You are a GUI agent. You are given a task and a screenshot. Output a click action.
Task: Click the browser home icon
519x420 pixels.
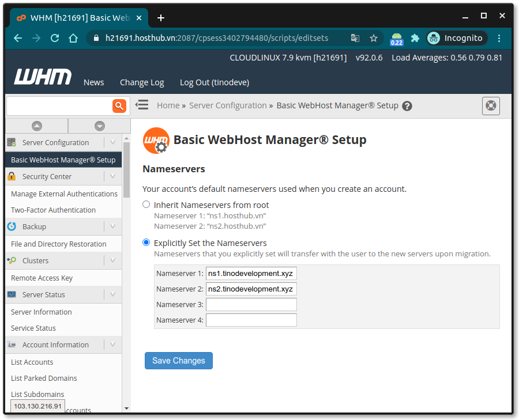(x=73, y=38)
